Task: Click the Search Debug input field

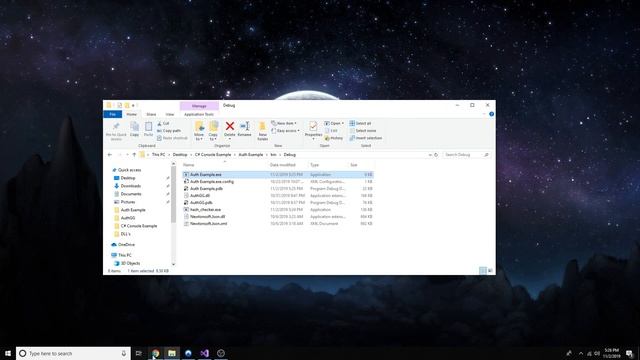Action: (x=466, y=155)
